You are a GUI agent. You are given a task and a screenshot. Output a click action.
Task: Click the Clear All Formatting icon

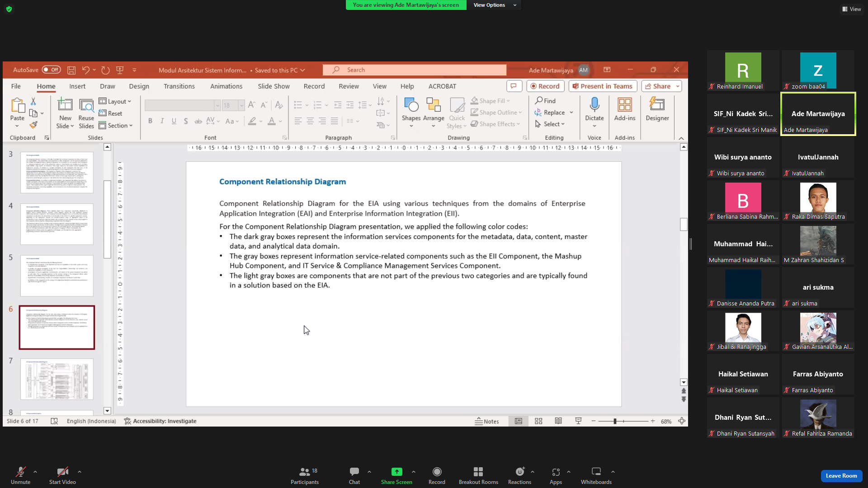point(279,105)
